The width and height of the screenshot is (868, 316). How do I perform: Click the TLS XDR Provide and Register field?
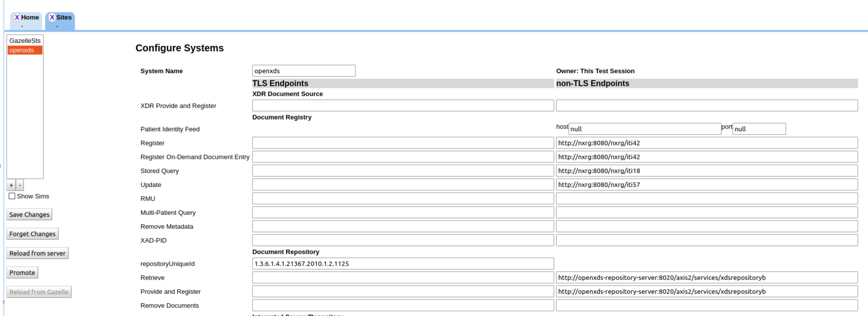coord(403,106)
